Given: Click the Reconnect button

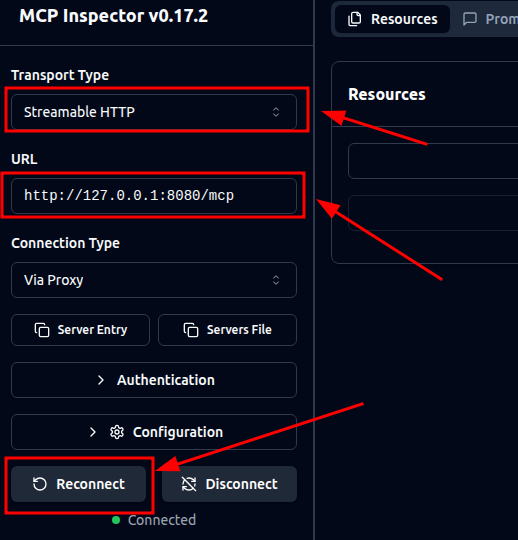Looking at the screenshot, I should click(79, 484).
